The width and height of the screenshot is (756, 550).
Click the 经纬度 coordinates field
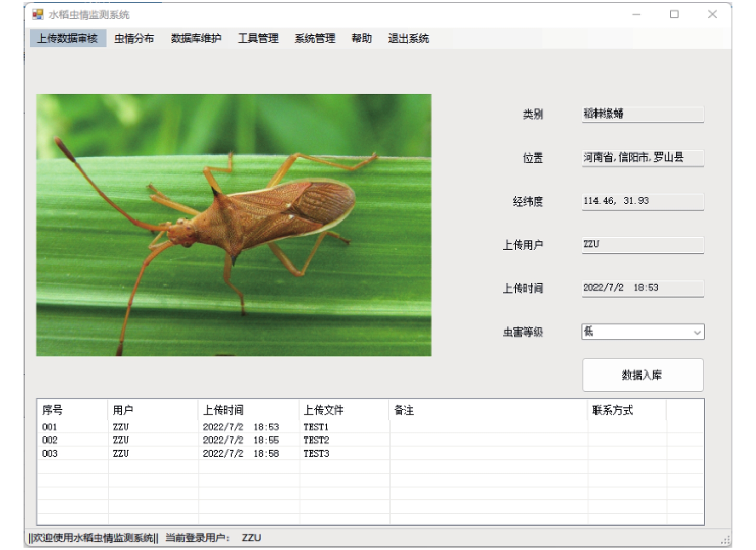coord(642,201)
